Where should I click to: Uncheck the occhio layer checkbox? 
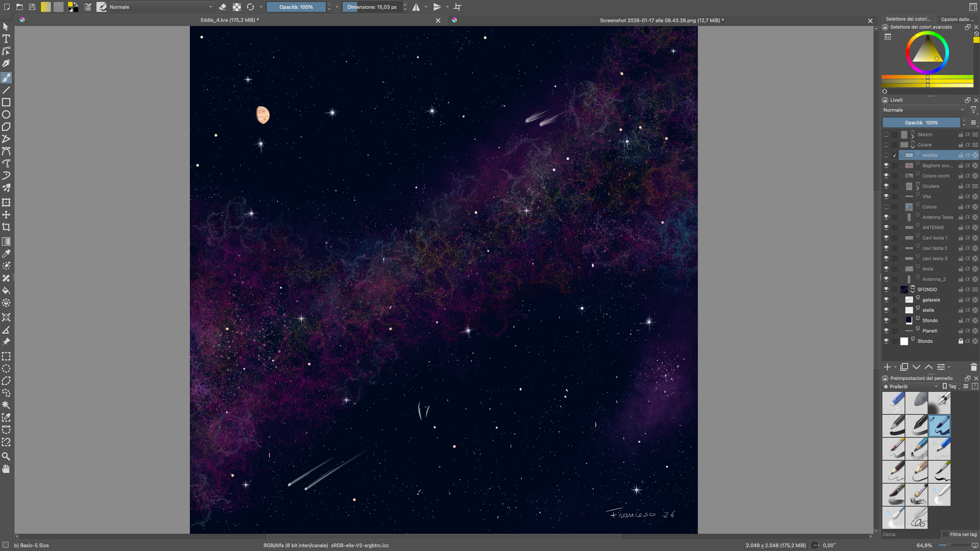point(895,156)
